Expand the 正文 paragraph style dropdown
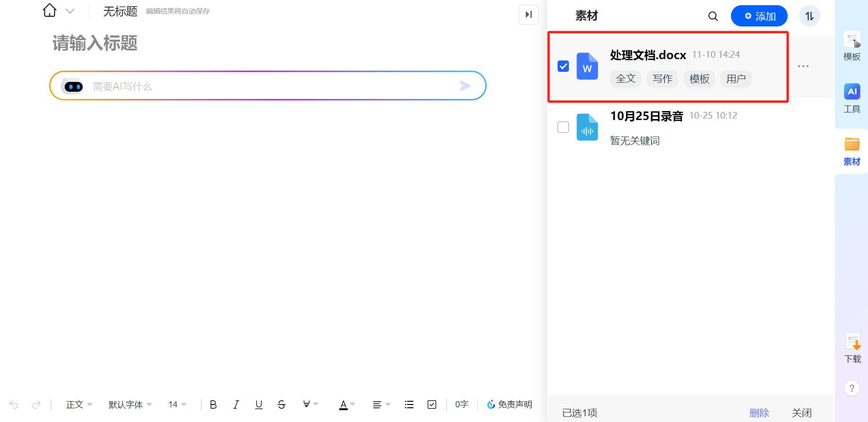868x422 pixels. [x=79, y=405]
